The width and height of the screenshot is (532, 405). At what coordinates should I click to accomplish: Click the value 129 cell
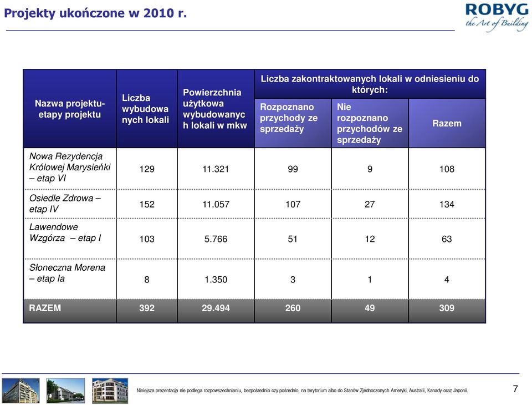147,169
